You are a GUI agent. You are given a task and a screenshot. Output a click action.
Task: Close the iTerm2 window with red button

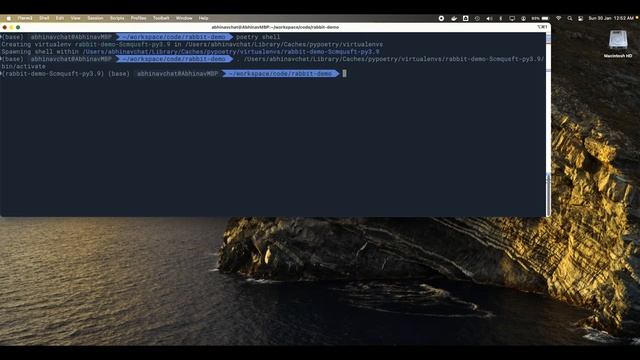[4, 27]
